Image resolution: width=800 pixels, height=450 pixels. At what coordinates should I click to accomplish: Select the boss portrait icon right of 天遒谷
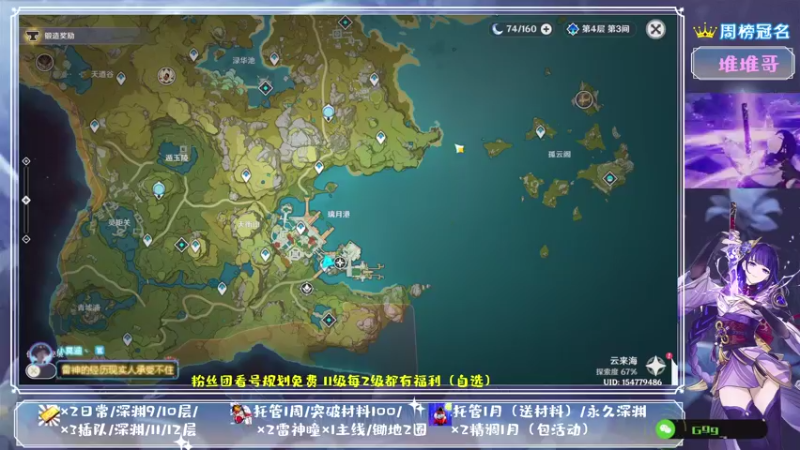point(166,76)
